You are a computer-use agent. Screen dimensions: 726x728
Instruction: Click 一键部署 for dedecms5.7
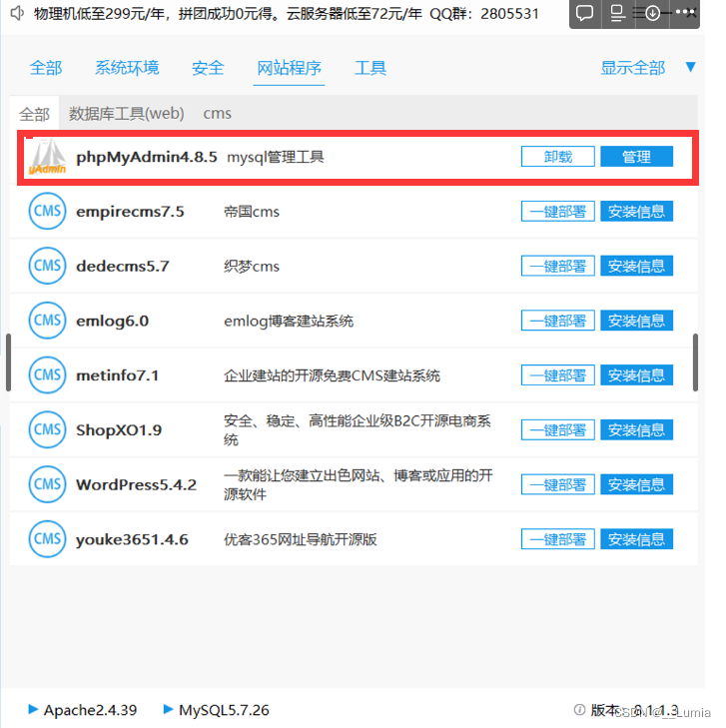pos(558,266)
